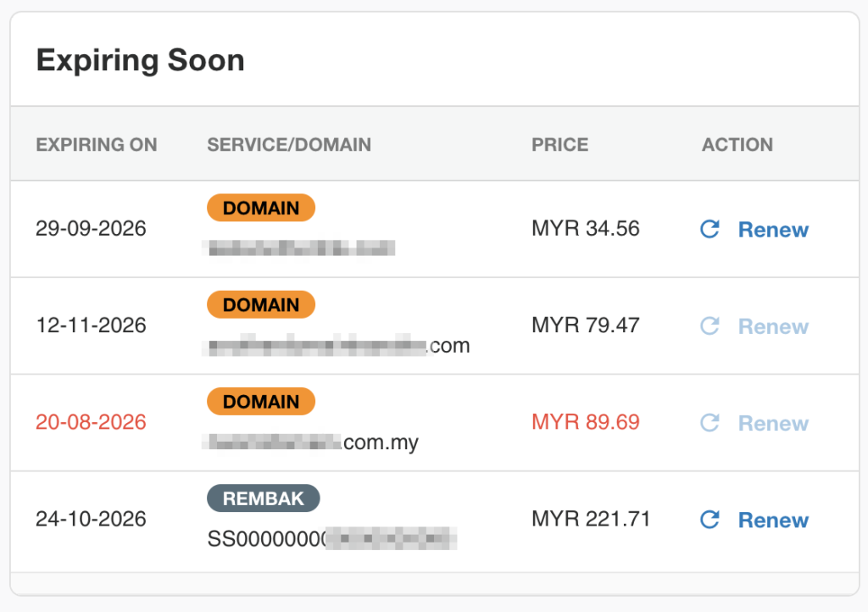Click the renew icon for 29-09-2026 row

(709, 229)
